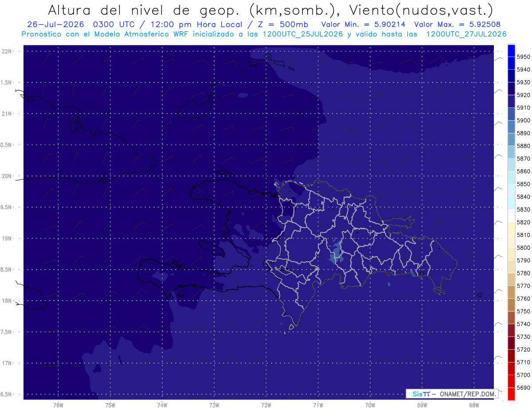Image resolution: width=532 pixels, height=411 pixels.
Task: Click the '5750' legend value
Action: click(x=524, y=311)
